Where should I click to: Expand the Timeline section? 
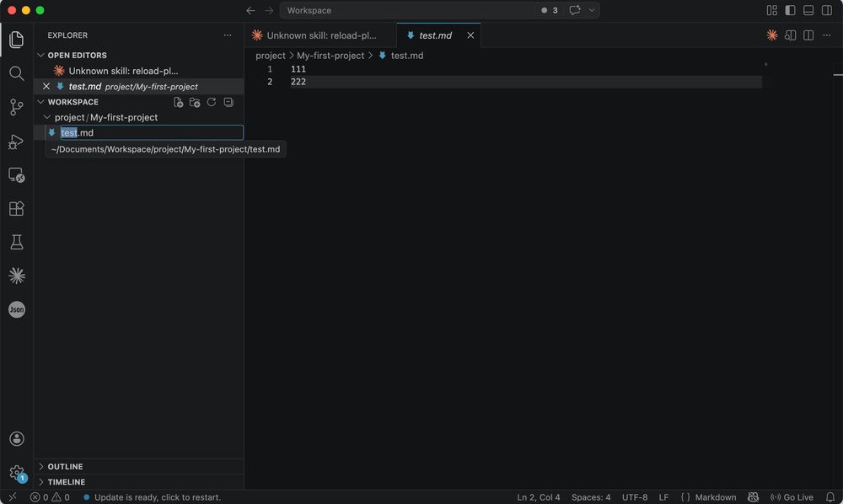coord(66,482)
